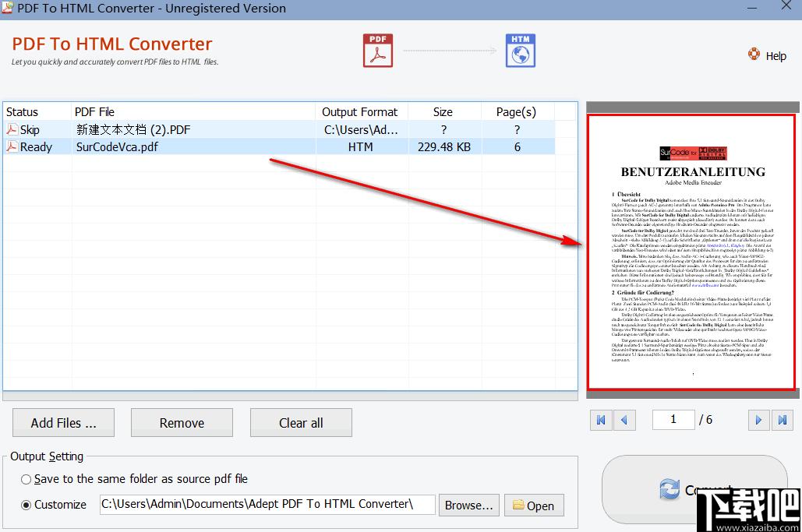
Task: Click the current page number field
Action: tap(673, 420)
